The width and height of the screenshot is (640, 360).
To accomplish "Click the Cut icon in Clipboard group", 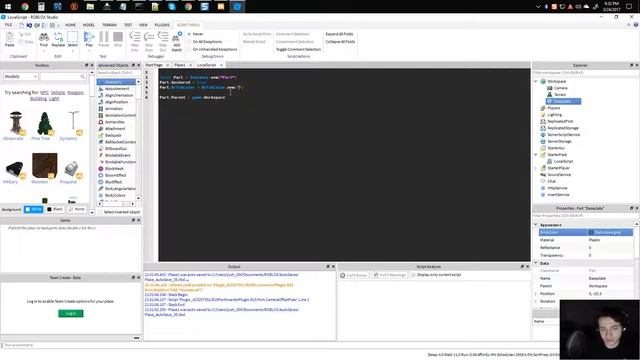I will coord(21,34).
